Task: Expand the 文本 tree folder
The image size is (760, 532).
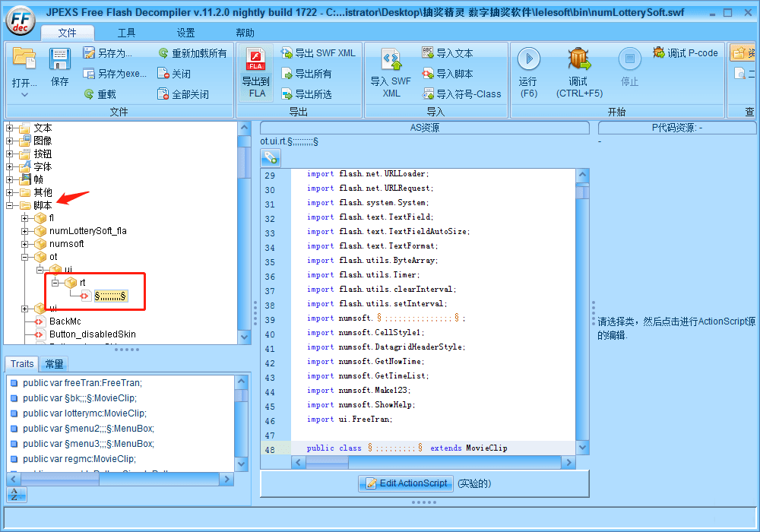Action: click(9, 128)
